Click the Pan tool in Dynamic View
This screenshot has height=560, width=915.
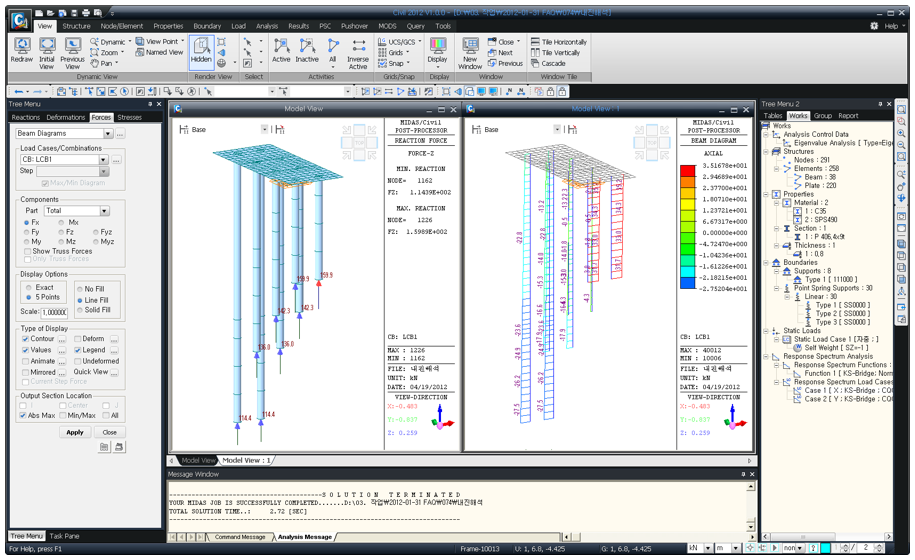point(102,64)
